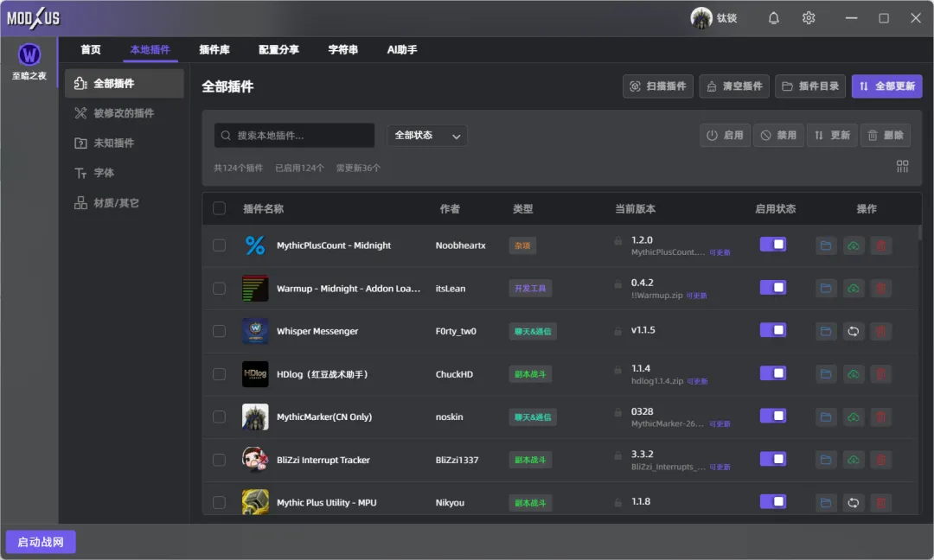Screen dimensions: 934x560
Task: Switch to the 插件库 tab
Action: click(214, 50)
